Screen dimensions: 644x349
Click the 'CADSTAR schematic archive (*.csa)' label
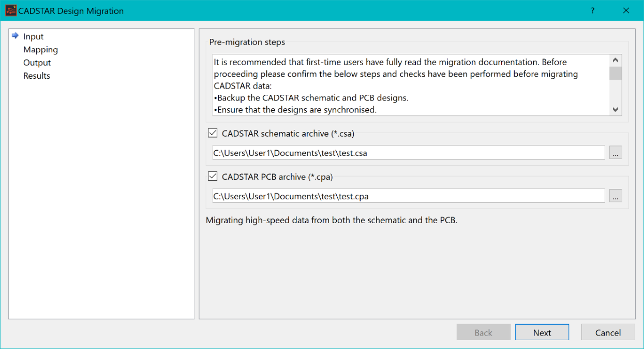[288, 134]
